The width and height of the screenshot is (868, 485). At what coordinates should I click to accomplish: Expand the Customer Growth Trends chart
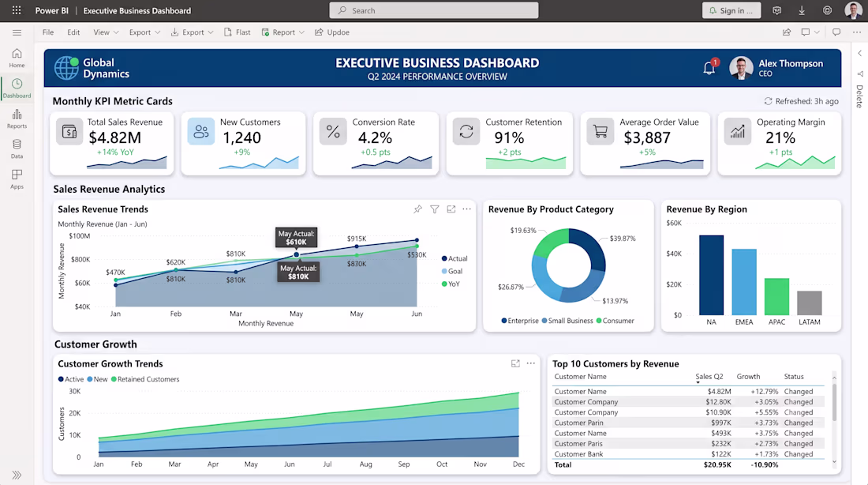coord(515,363)
